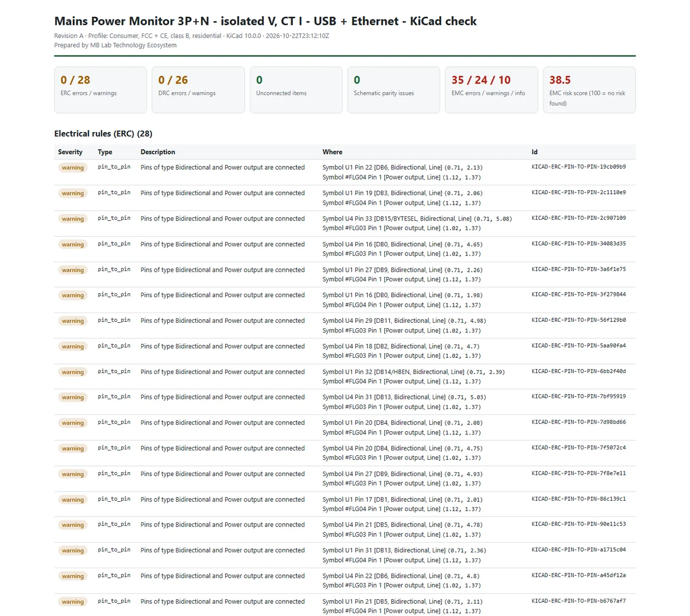Click ID KICAD-ERC-PIN-TO-PIN-7f5072c4
Screen dimensions: 690x616
[579, 448]
